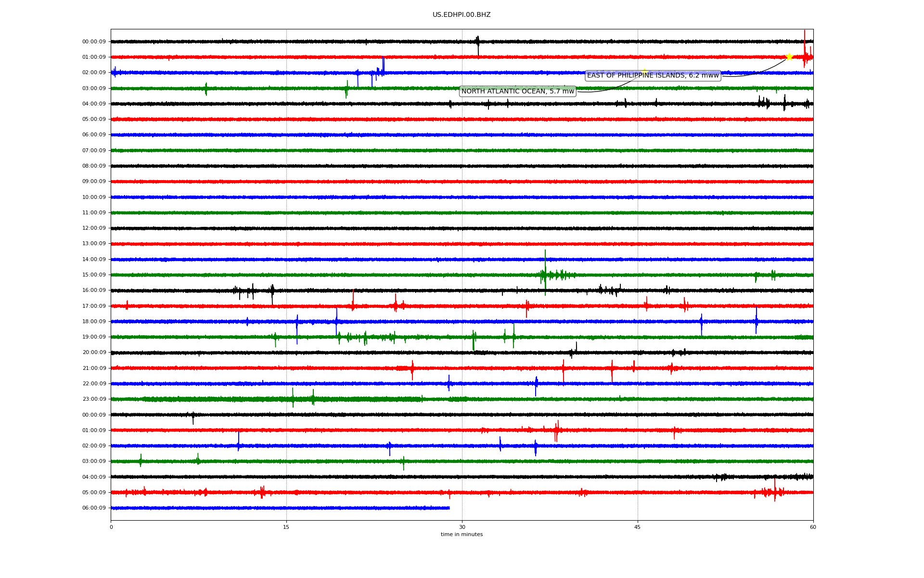Select the NORTH ATLANTIC OCEAN 5.7 mw annotation

coord(518,92)
